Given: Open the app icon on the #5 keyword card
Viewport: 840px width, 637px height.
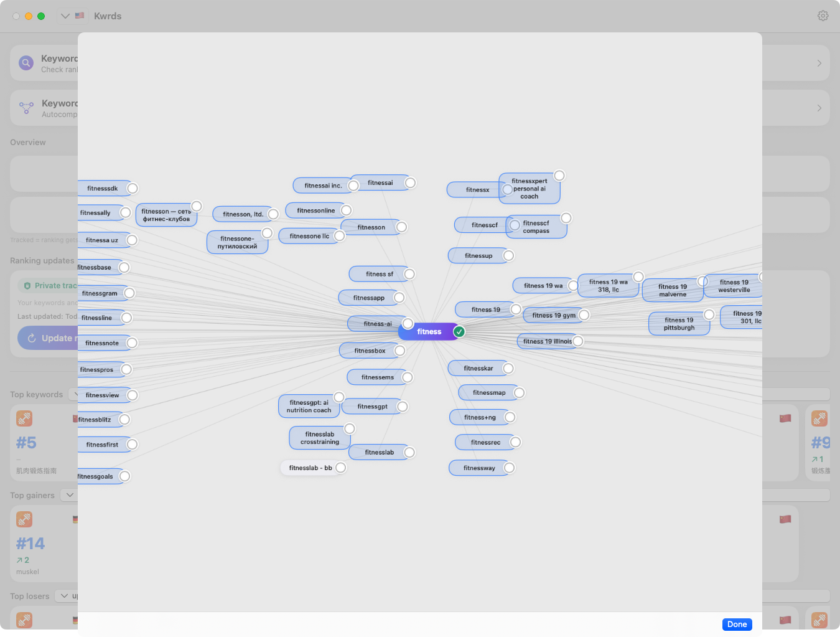Looking at the screenshot, I should pyautogui.click(x=24, y=418).
